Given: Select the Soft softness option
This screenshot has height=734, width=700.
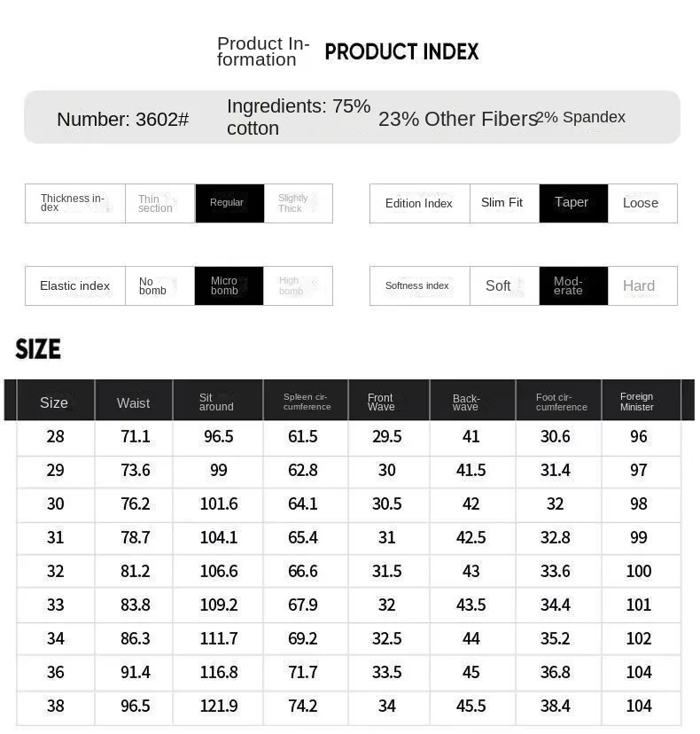Looking at the screenshot, I should [504, 286].
